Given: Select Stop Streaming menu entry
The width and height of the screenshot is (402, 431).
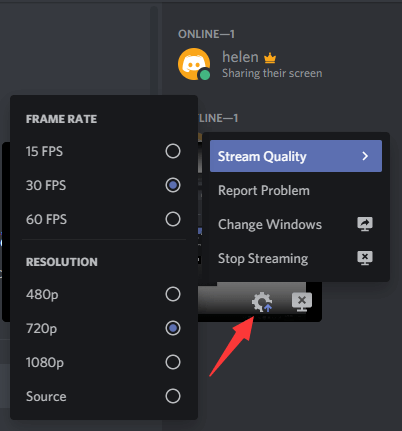Looking at the screenshot, I should click(x=296, y=258).
